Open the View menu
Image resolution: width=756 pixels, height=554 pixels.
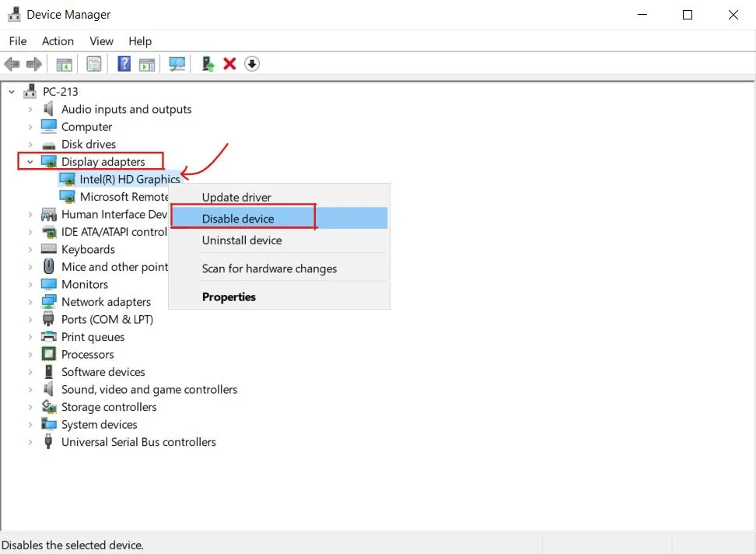click(101, 40)
